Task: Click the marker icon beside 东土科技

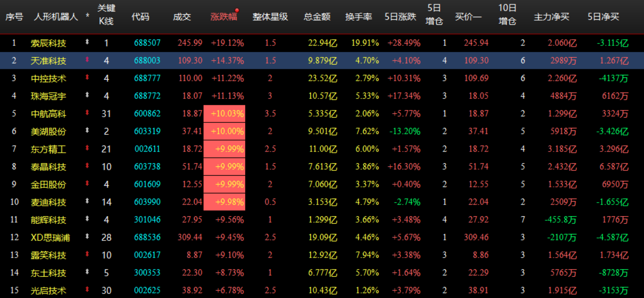Action: click(87, 272)
